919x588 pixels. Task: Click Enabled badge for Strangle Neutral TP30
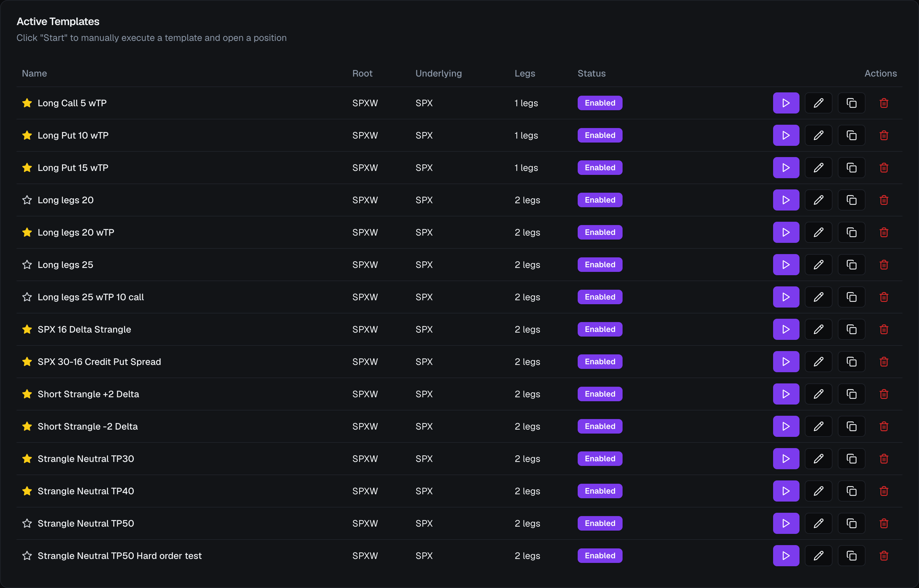coord(600,459)
